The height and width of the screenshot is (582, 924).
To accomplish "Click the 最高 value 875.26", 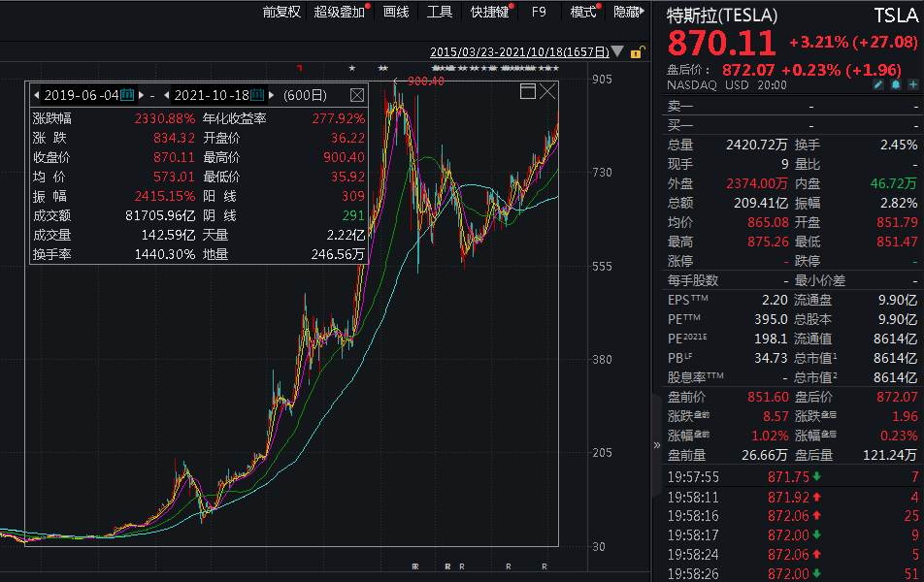I will pos(768,242).
